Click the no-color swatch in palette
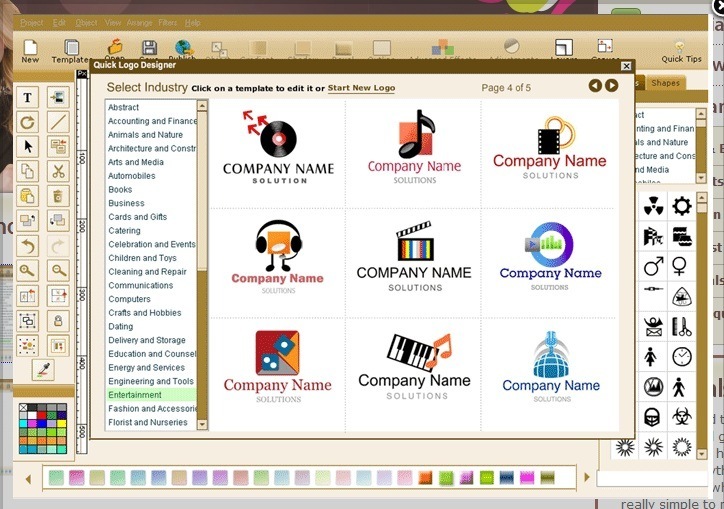This screenshot has width=724, height=509. (24, 407)
